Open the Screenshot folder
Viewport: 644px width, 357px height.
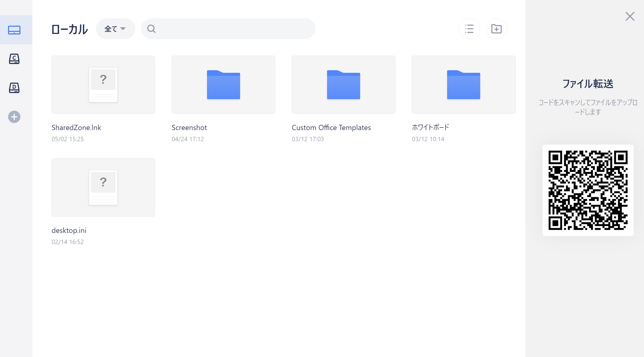point(223,85)
